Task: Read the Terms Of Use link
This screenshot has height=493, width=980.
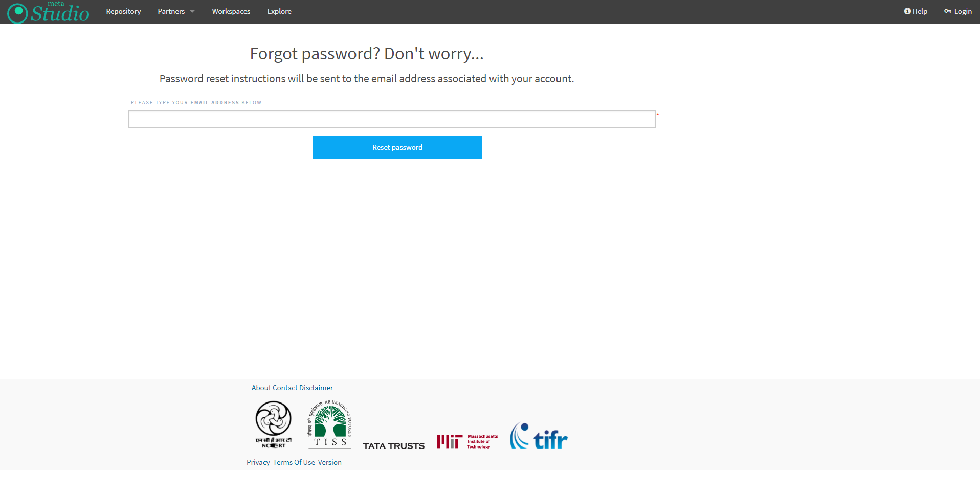Action: coord(294,462)
